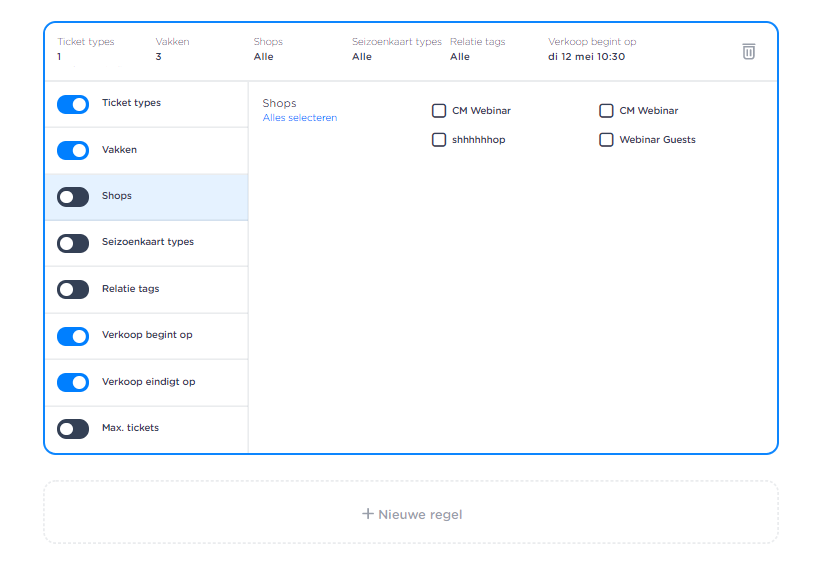Click the Ticket types count in header
The image size is (834, 585).
(60, 57)
